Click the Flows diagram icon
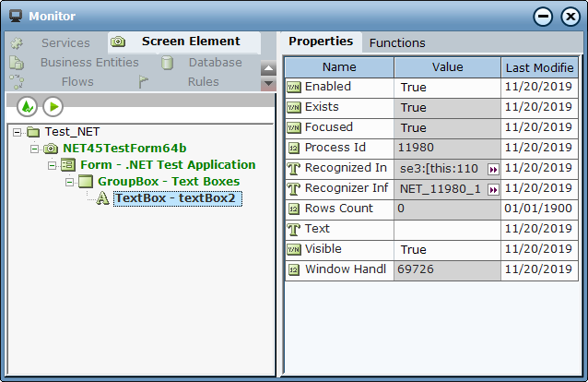This screenshot has height=382, width=588. pyautogui.click(x=17, y=81)
